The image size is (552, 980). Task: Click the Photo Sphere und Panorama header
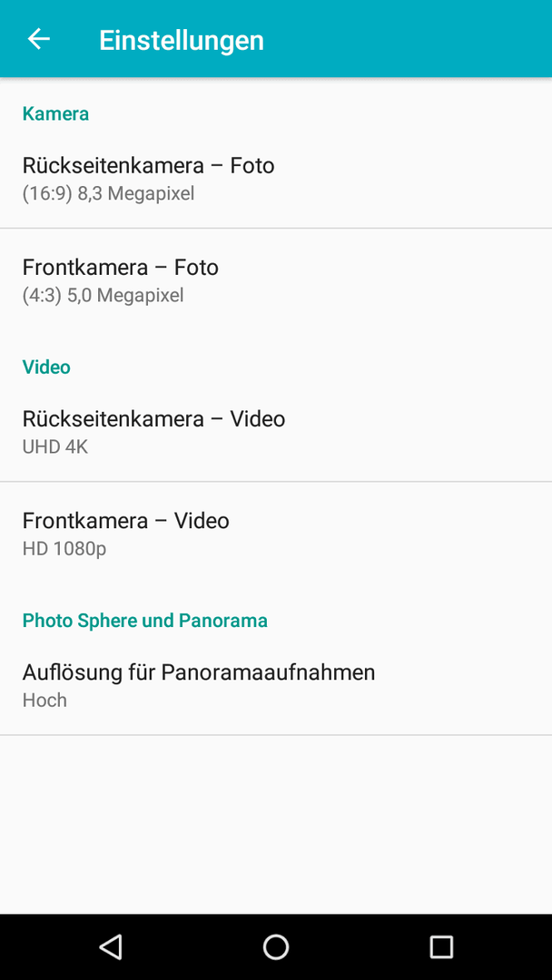145,621
